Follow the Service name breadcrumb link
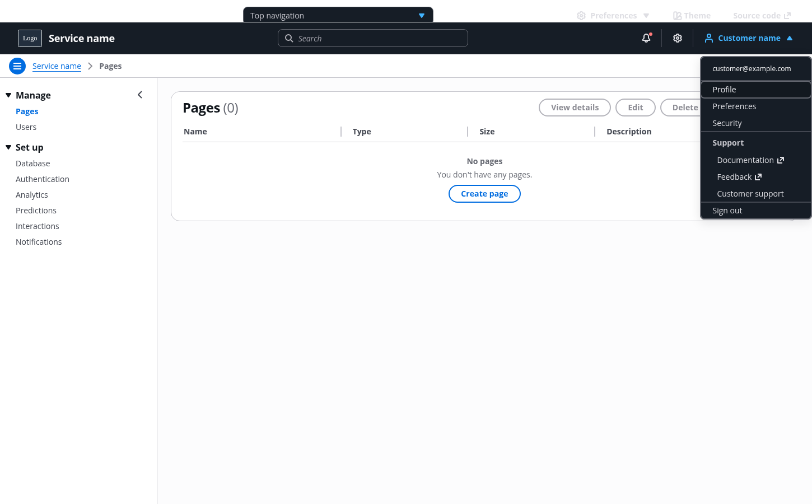The height and width of the screenshot is (504, 812). point(57,66)
